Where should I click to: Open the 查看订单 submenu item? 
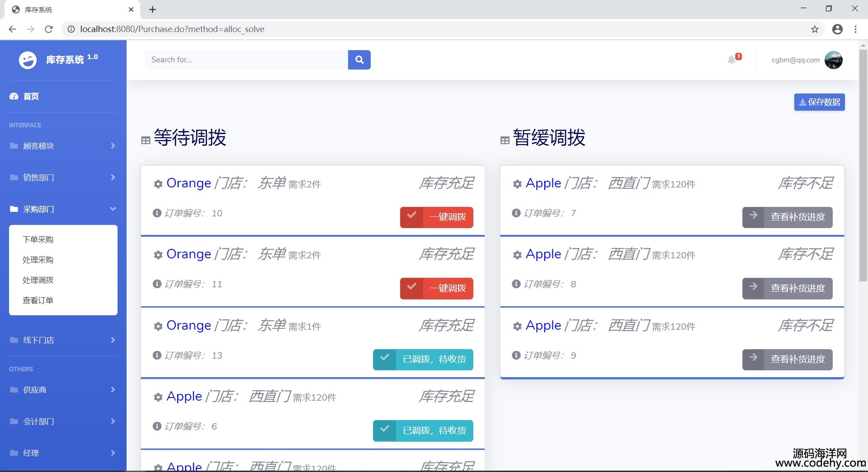38,300
